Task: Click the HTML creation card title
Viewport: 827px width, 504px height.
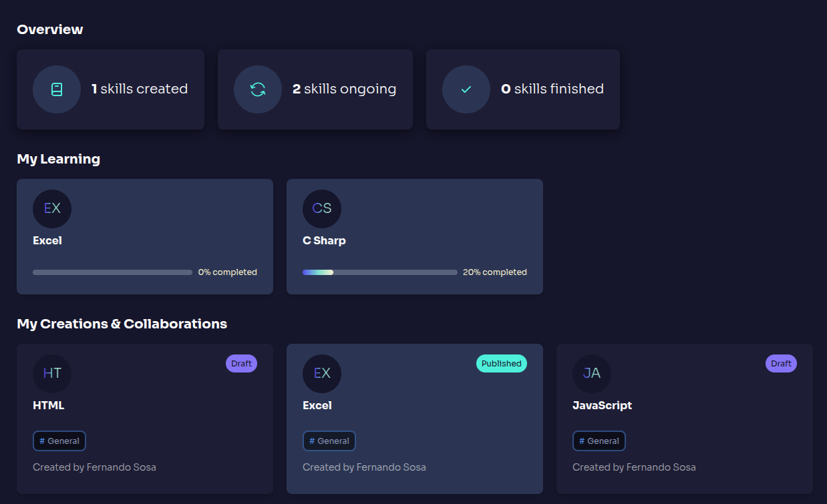Action: (49, 405)
